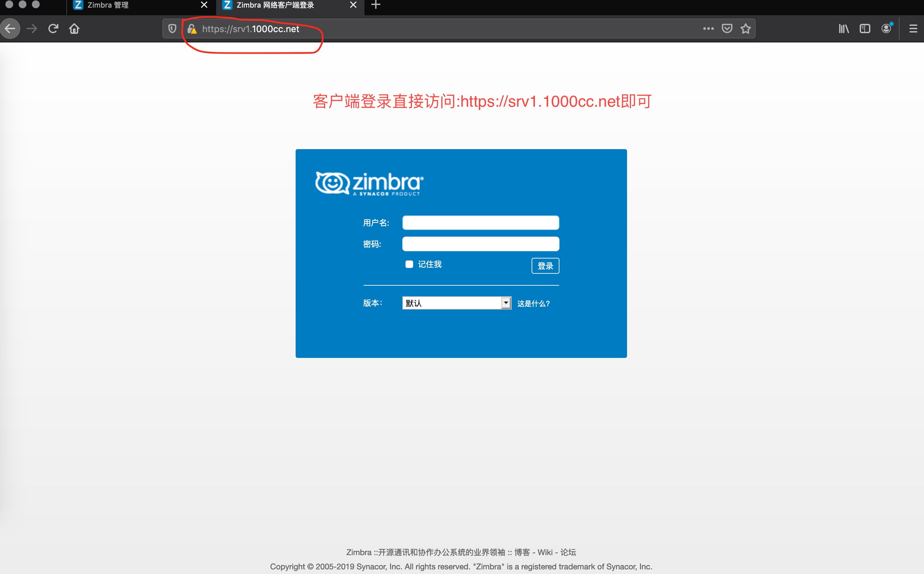This screenshot has height=574, width=924.
Task: Close the Zimbra 网络客户端登录 tab
Action: (353, 5)
